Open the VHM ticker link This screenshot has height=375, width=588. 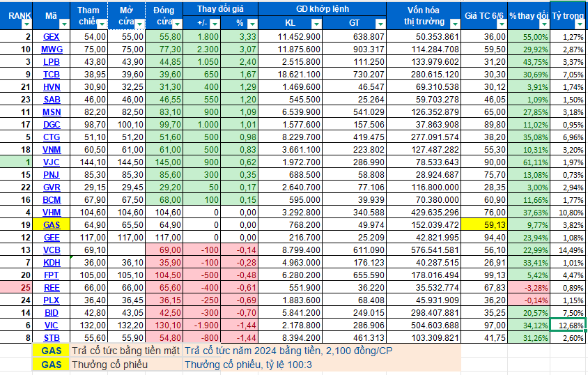52,213
